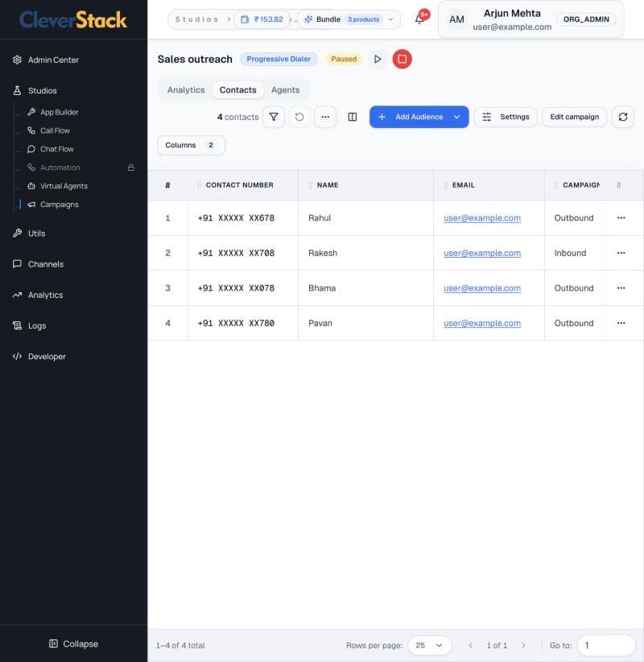Screen dimensions: 644x662
Task: Click the Go to page input field
Action: [606, 645]
